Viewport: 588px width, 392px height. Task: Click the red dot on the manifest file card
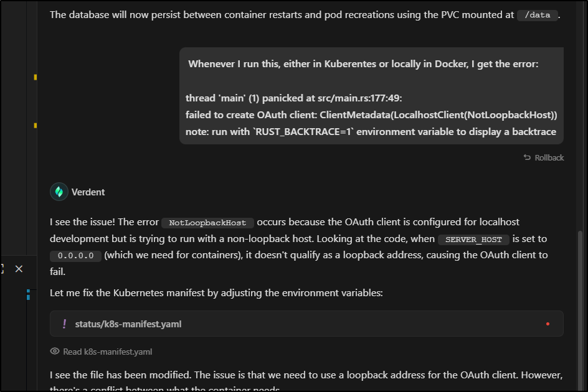point(548,324)
